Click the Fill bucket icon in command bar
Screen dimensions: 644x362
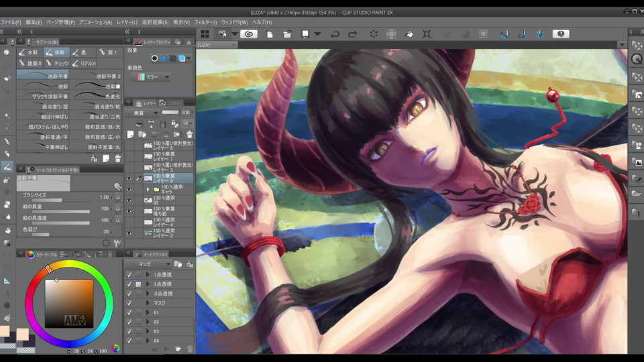[x=409, y=34]
